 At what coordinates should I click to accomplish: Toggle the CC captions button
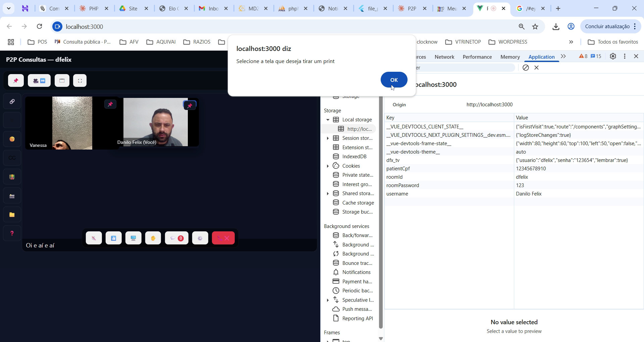(12, 158)
